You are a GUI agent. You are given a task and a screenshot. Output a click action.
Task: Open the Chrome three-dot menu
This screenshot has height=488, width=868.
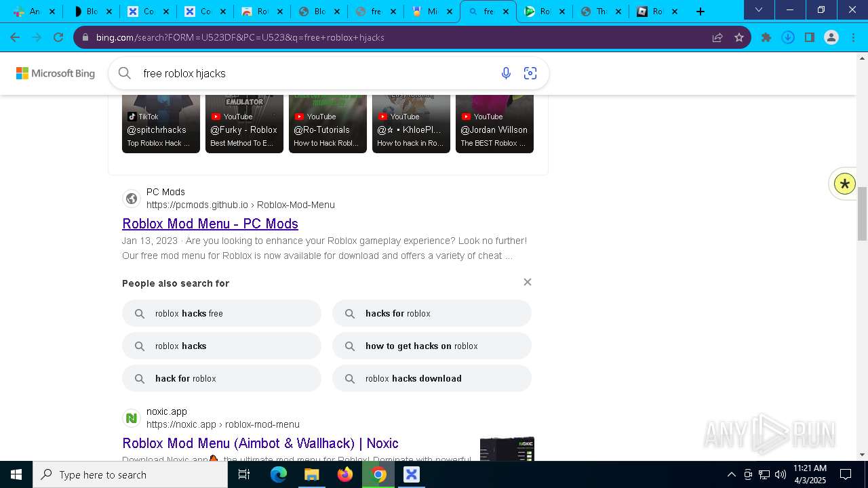click(853, 38)
